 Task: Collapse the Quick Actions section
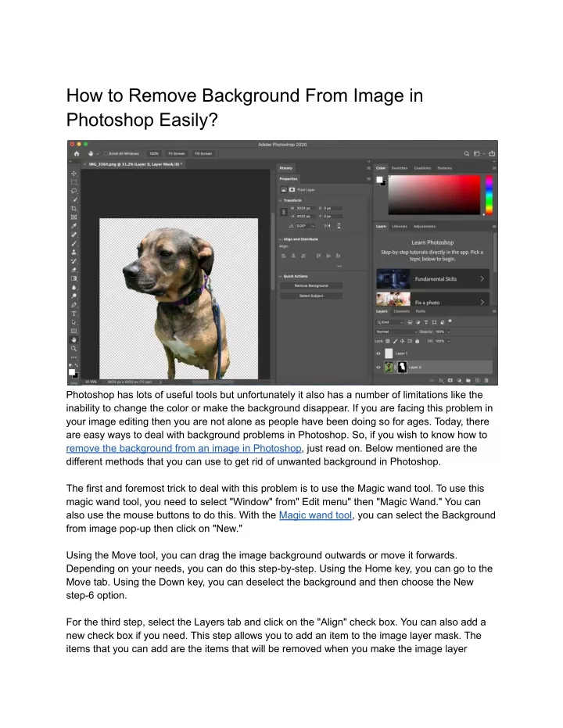[x=281, y=276]
